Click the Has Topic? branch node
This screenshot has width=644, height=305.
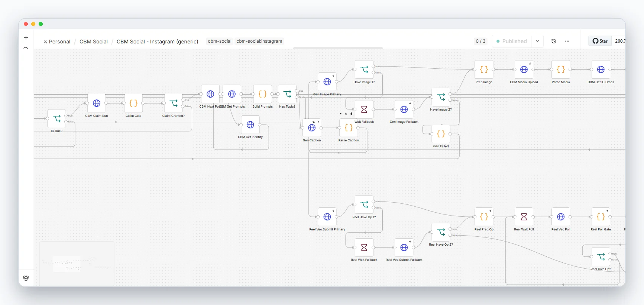pyautogui.click(x=287, y=94)
